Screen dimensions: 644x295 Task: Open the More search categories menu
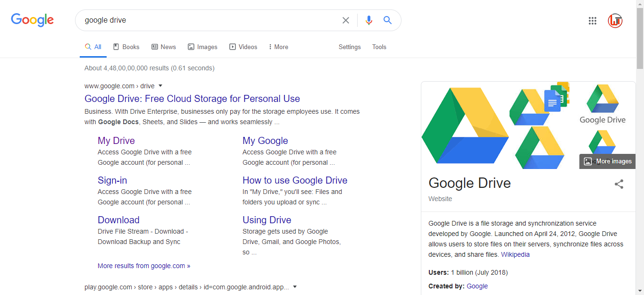278,47
